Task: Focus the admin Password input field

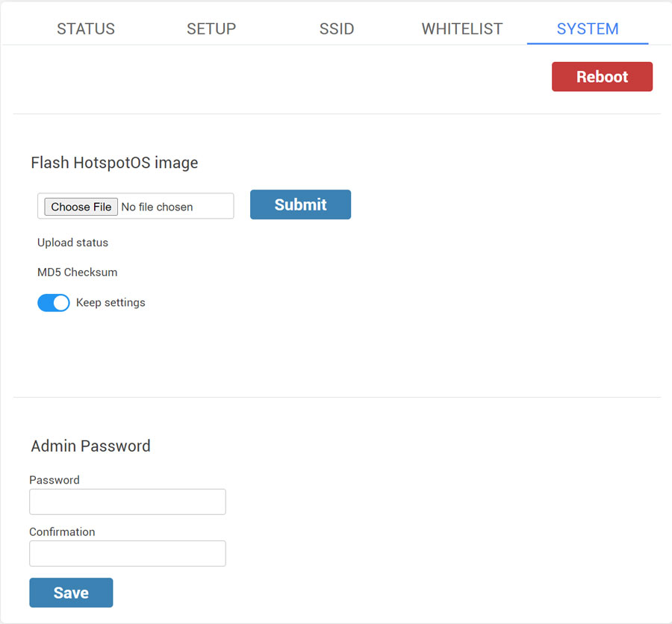Action: (127, 502)
